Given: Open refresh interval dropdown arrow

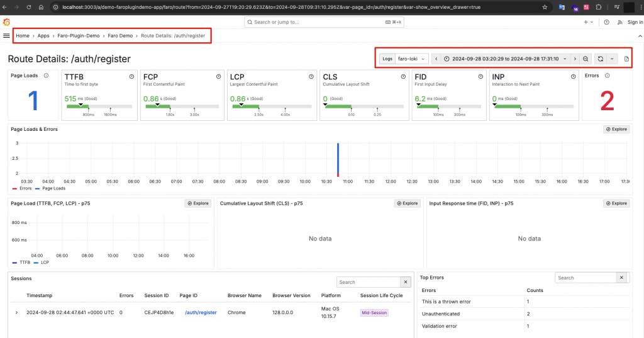Looking at the screenshot, I should click(612, 59).
